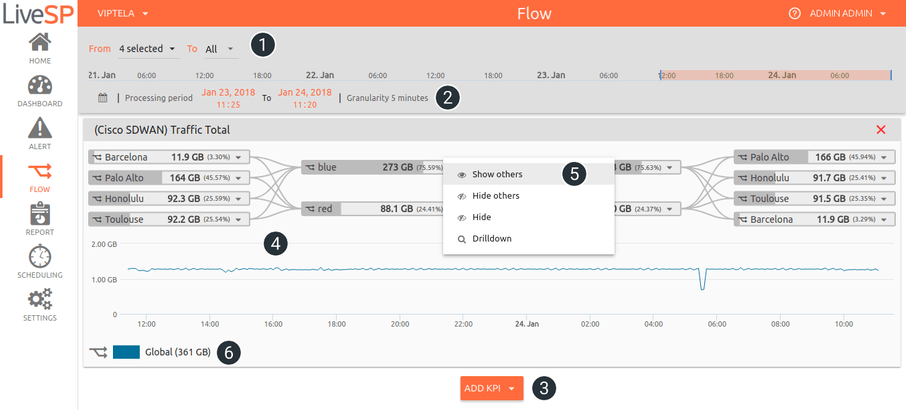Close the Traffic Total KPI panel

(x=881, y=130)
